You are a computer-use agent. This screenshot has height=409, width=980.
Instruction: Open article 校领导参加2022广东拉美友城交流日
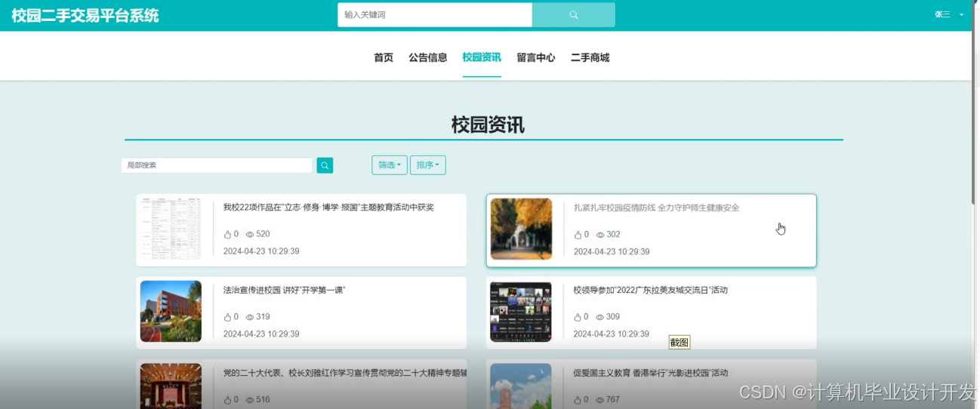click(650, 290)
